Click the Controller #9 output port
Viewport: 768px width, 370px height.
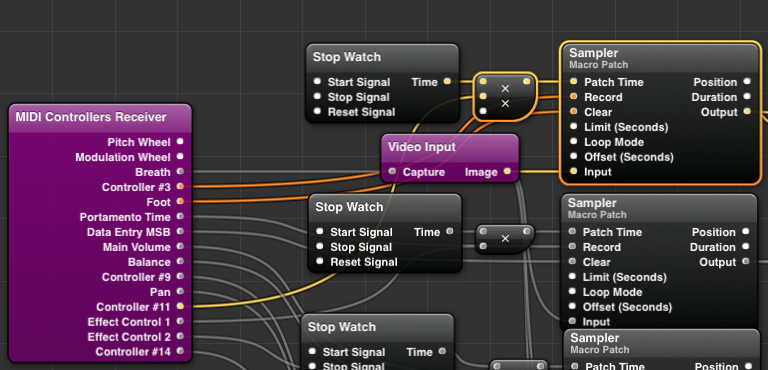180,276
